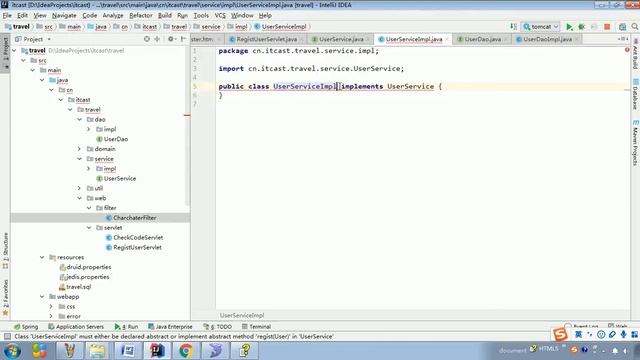This screenshot has height=360, width=640.
Task: Click the scroll-from-source target icon in Project panel
Action: 147,39
